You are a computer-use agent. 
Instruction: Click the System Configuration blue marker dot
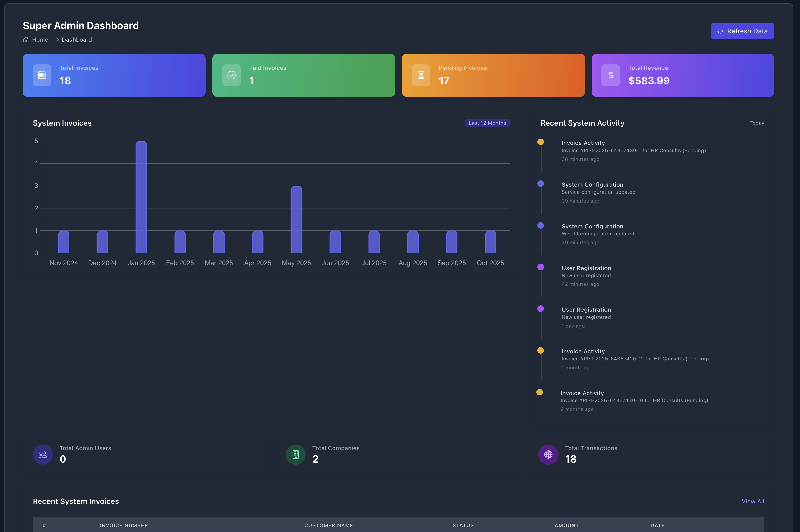pyautogui.click(x=541, y=184)
